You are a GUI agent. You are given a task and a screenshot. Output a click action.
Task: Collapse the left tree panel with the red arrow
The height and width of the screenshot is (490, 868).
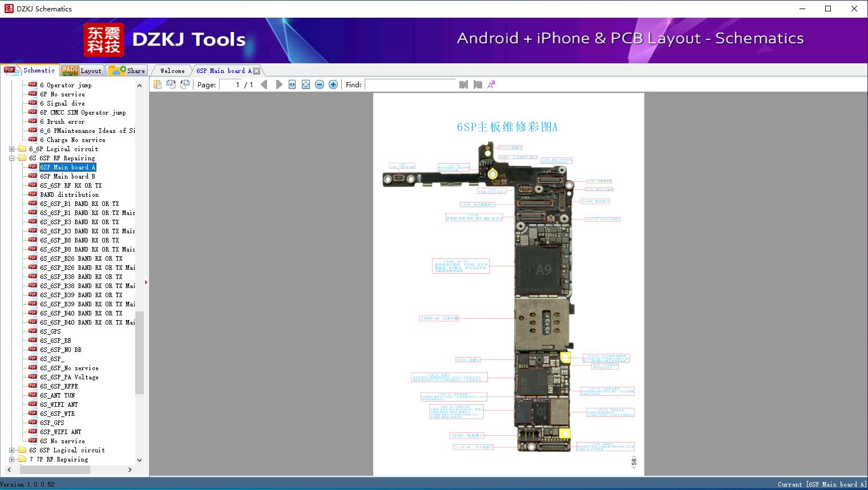pos(146,282)
